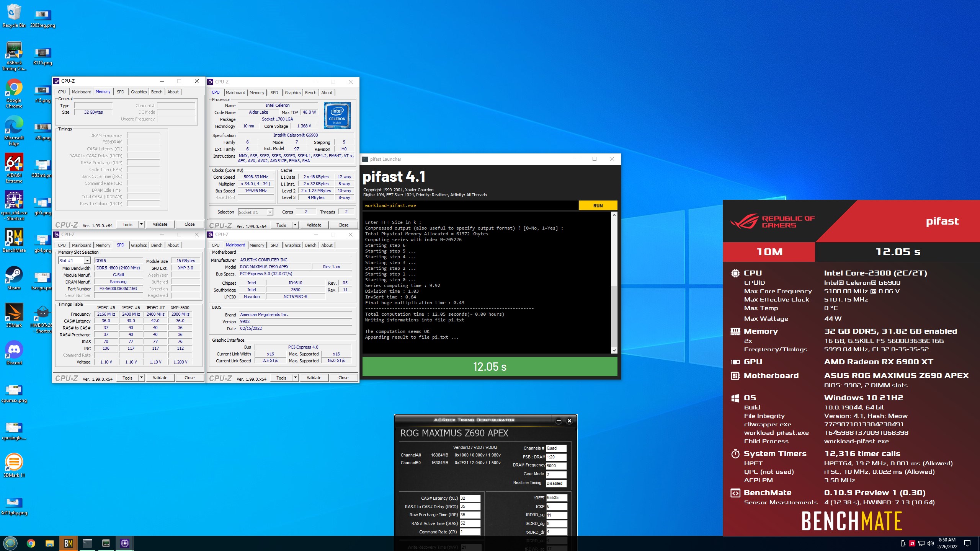Expand the Socket #1 selection dropdown
This screenshot has height=551, width=980.
point(270,212)
